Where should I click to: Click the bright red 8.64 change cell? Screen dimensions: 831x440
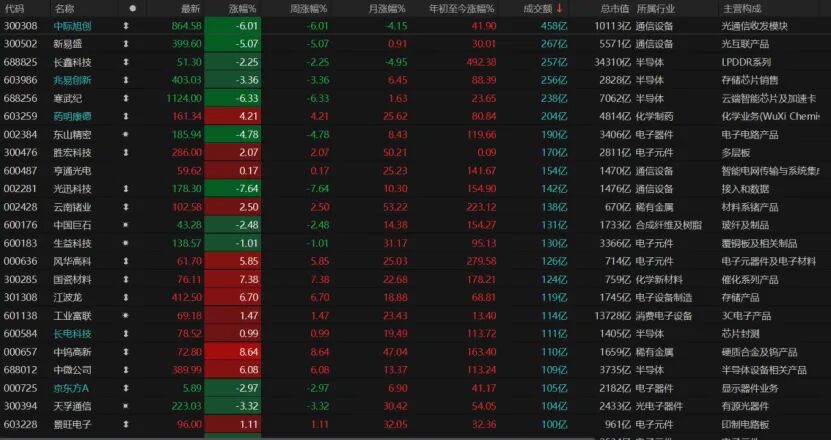coord(233,352)
